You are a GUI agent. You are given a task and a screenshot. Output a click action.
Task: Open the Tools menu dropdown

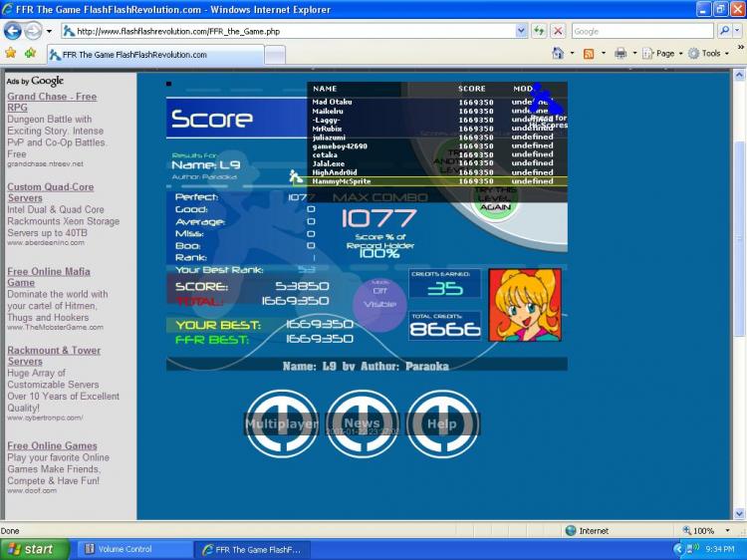[708, 54]
